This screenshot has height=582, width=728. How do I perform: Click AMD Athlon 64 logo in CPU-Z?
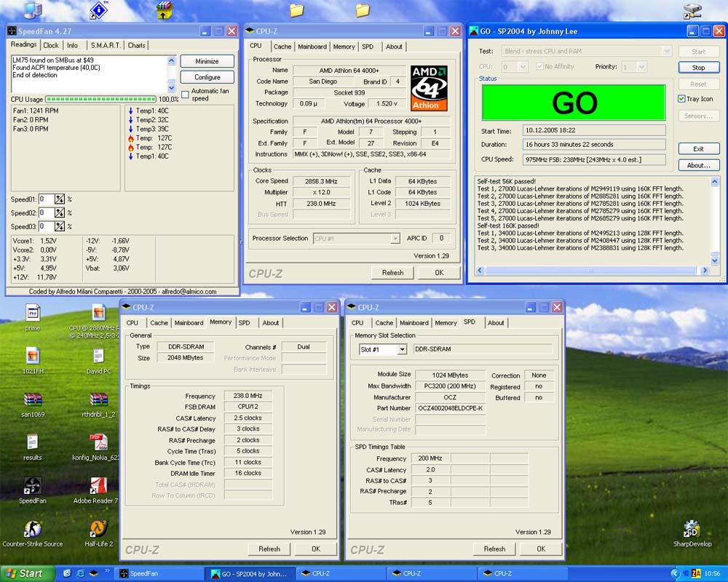pos(429,88)
